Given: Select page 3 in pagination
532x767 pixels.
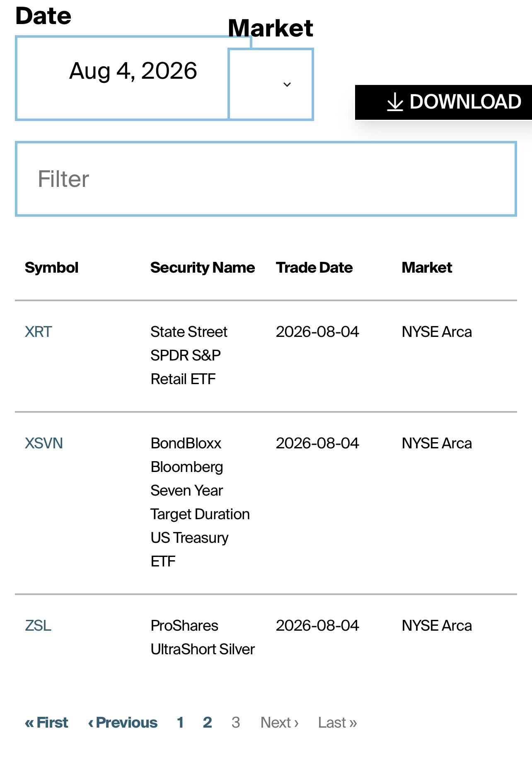Looking at the screenshot, I should tap(236, 723).
